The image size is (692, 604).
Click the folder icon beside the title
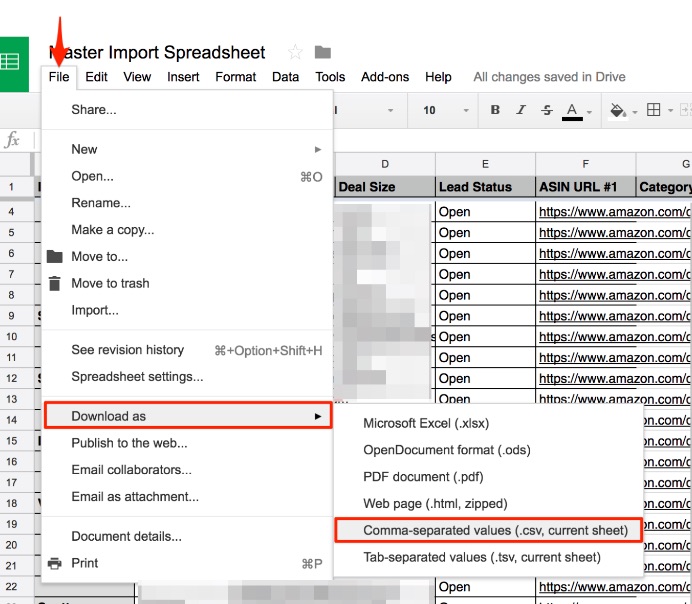323,52
